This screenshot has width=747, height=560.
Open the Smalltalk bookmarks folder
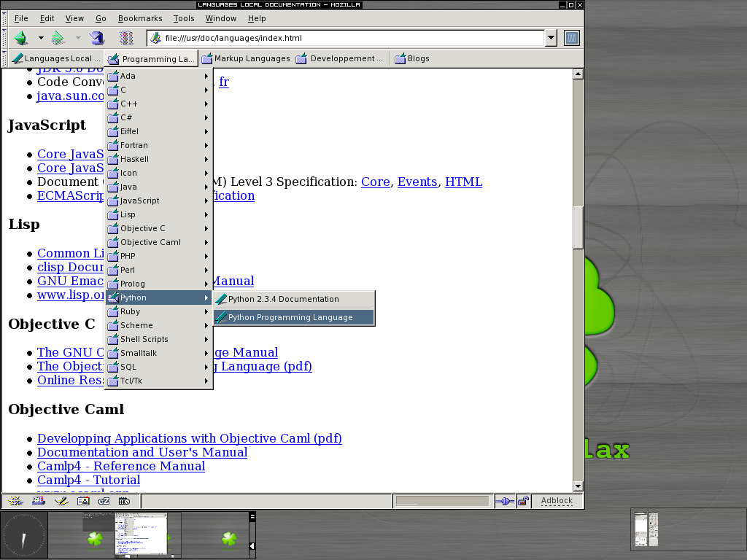pyautogui.click(x=158, y=353)
